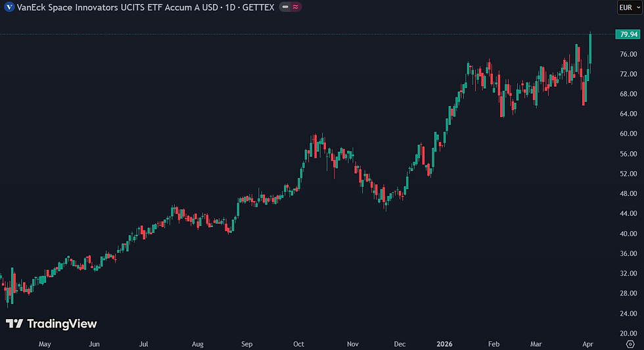The width and height of the screenshot is (644, 350).
Task: Click the Jul label on time axis
Action: pyautogui.click(x=143, y=344)
